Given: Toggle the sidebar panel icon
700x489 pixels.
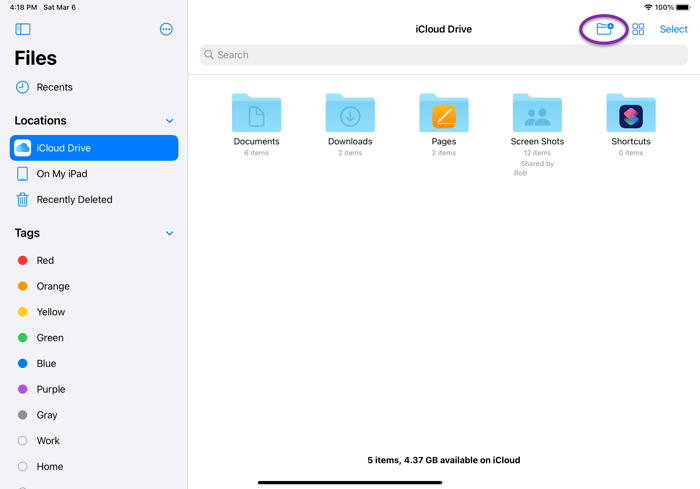Looking at the screenshot, I should 23,29.
